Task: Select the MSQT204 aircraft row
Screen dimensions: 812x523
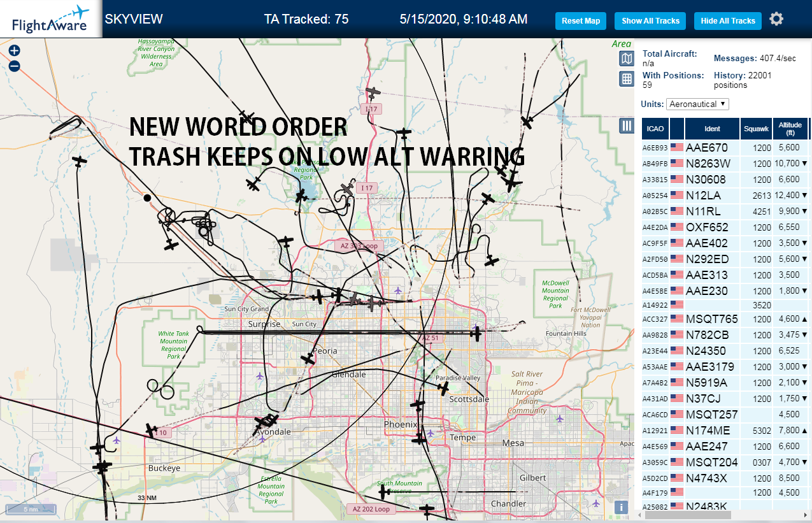Action: point(725,462)
